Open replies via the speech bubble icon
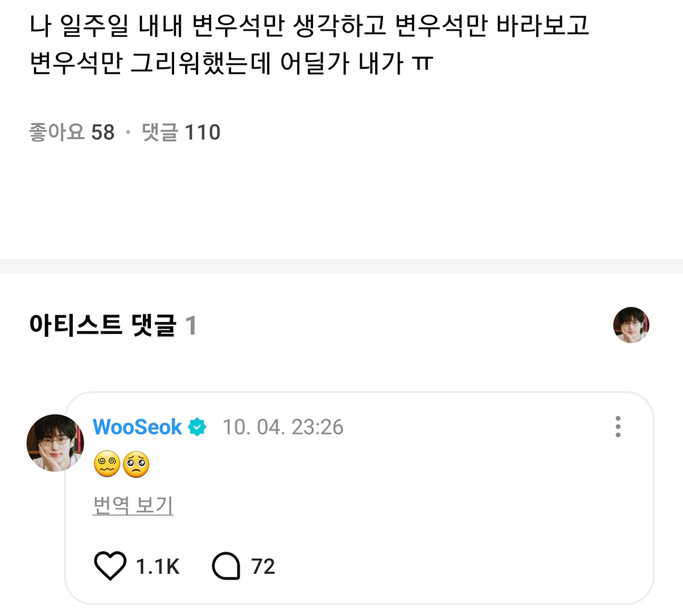Screen dimensions: 683x616 pos(226,566)
